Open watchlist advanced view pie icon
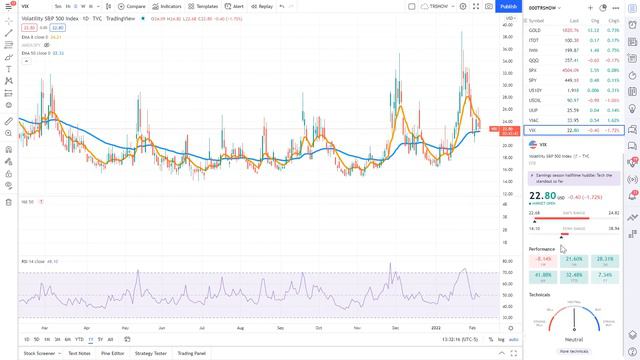The width and height of the screenshot is (640, 360). 603,8
